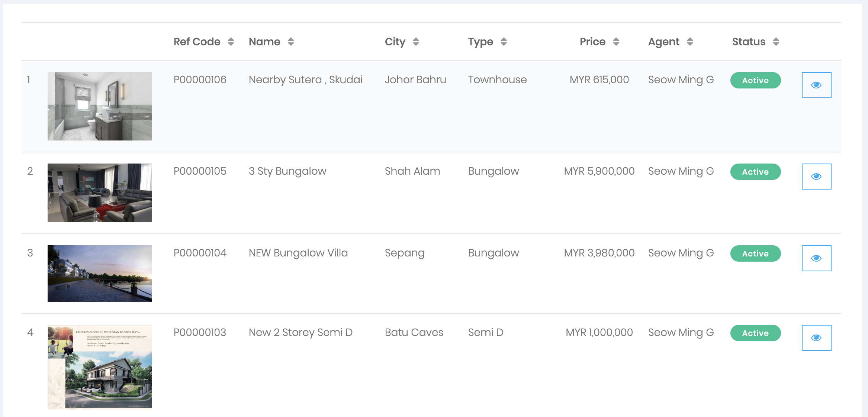Open living room photo of 3 Sty Bungalow
The width and height of the screenshot is (868, 417).
tap(100, 193)
